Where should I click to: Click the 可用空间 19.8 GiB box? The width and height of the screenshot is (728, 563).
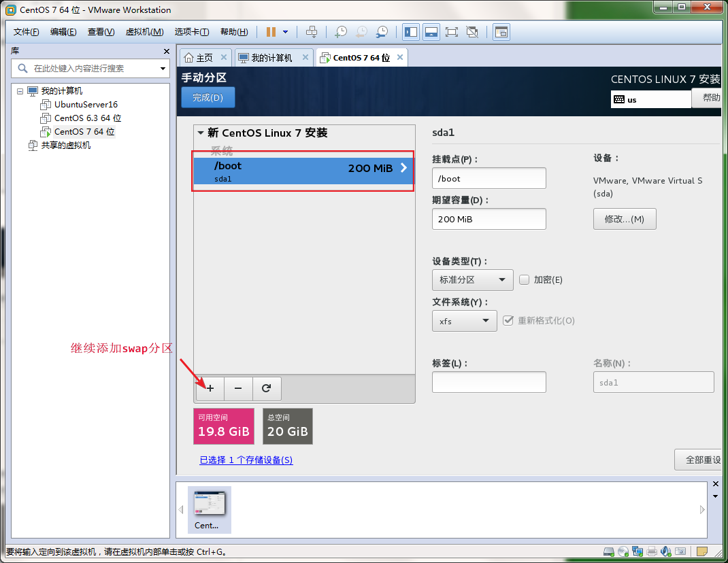click(224, 426)
